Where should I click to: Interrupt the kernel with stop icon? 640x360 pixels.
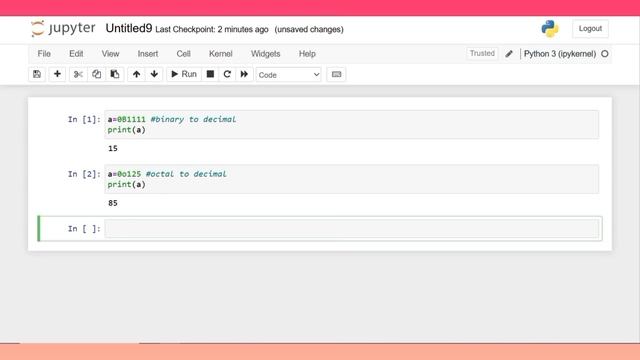[210, 74]
